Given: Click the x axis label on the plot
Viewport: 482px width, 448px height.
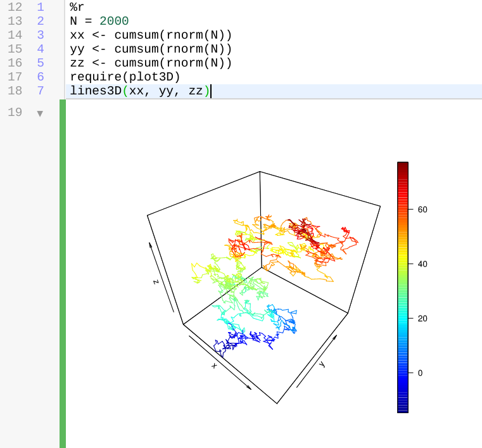Looking at the screenshot, I should [x=214, y=366].
